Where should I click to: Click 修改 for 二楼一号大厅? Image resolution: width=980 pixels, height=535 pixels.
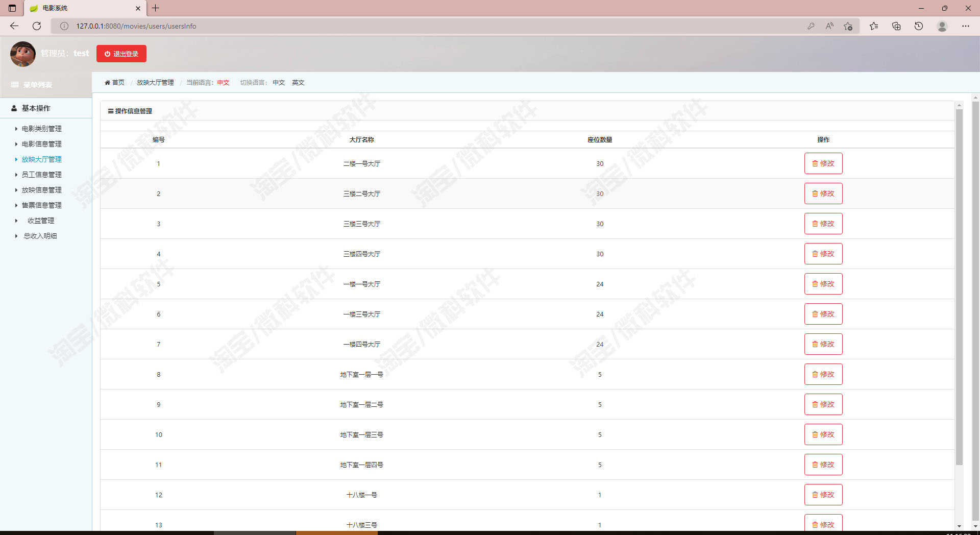pos(823,163)
